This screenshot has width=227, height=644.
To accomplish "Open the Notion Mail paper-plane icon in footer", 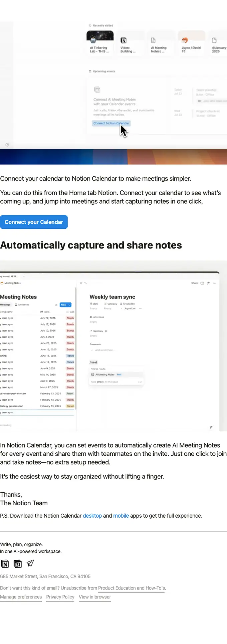I will tap(30, 564).
